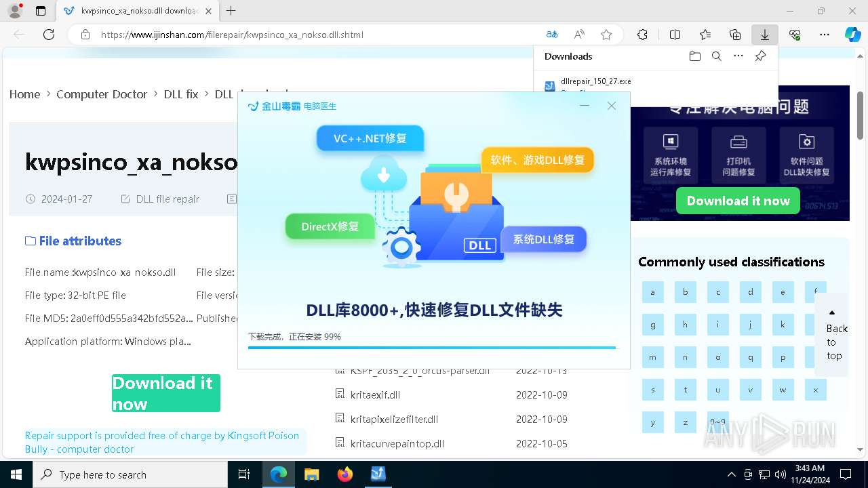Click Back to top button
The image size is (868, 488).
833,335
